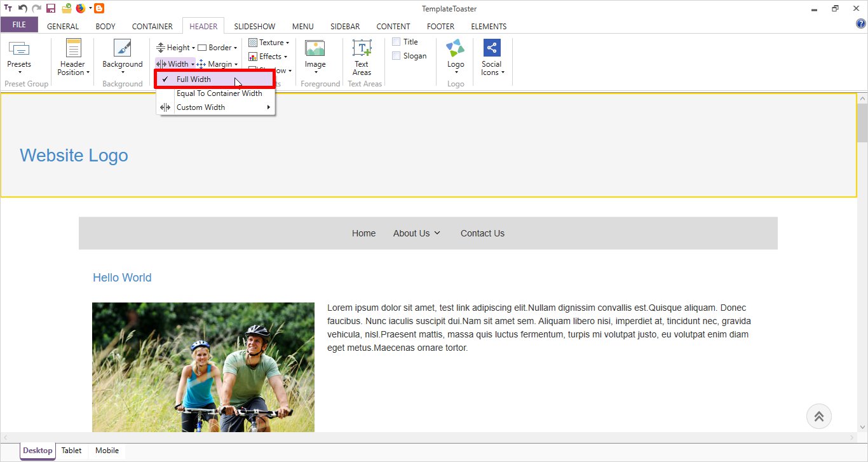Select the checked Full Width option
Viewport: 868px width, 462px height.
click(194, 79)
